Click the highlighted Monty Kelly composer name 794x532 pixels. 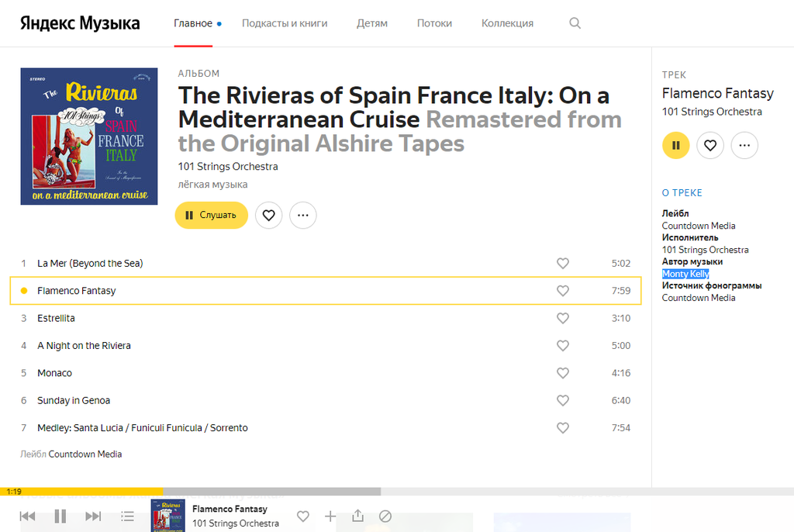coord(685,274)
